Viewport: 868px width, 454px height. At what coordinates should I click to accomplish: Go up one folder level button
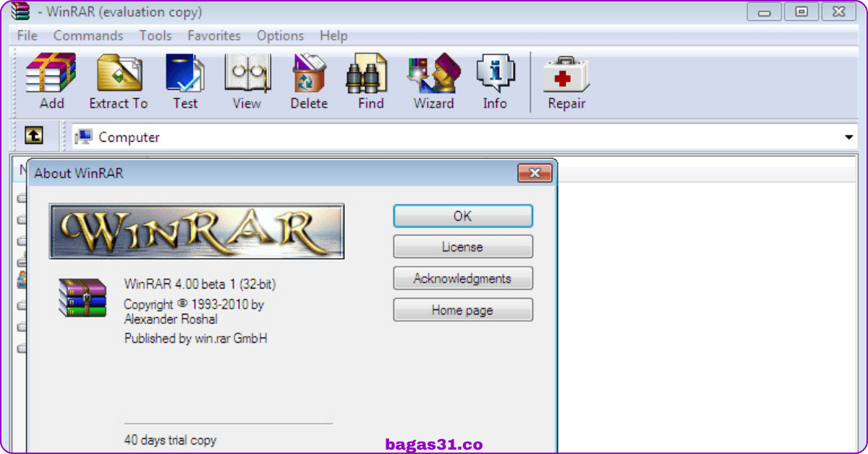[34, 135]
